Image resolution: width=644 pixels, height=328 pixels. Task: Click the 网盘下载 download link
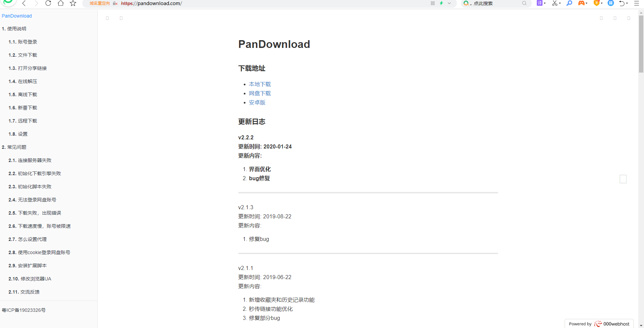pyautogui.click(x=260, y=93)
